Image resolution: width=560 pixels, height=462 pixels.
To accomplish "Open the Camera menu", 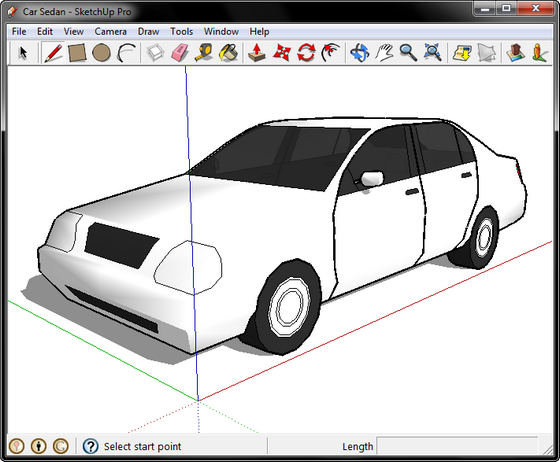I will point(110,32).
